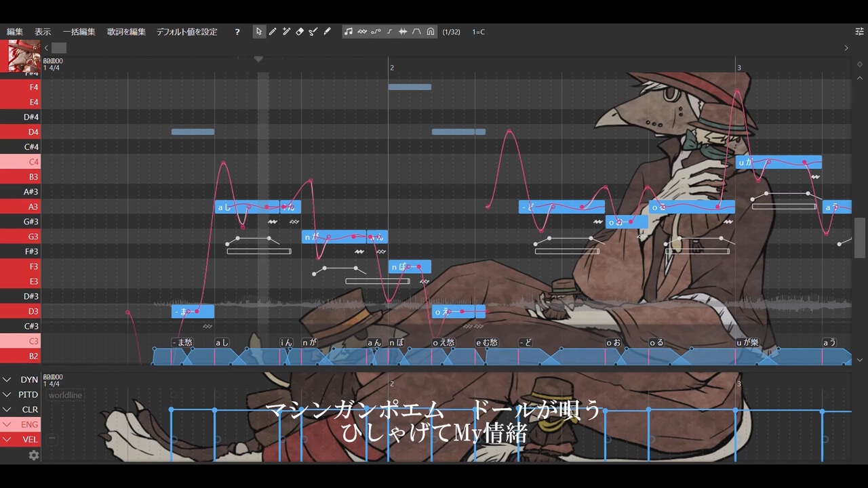The height and width of the screenshot is (488, 868).
Task: Choose the eraser tool
Action: (x=300, y=32)
